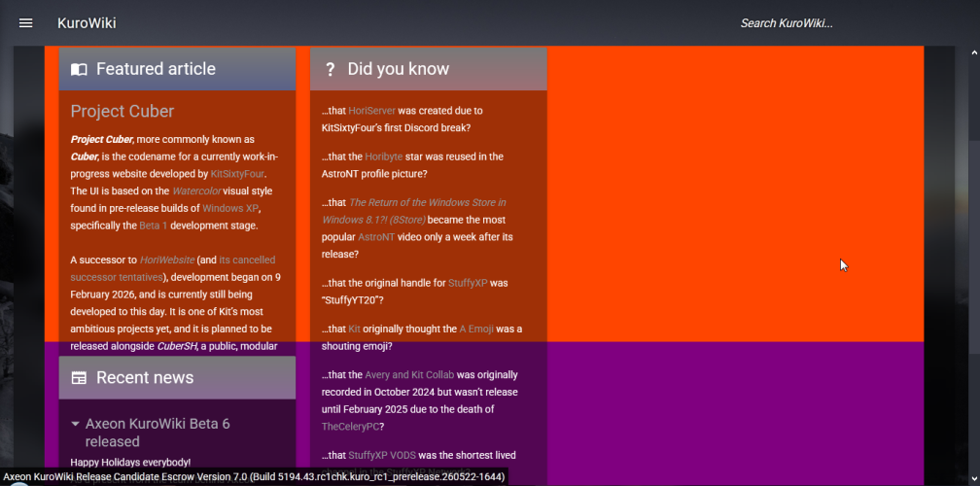Viewport: 980px width, 486px height.
Task: Click the "Happy Holidays everybody!" text
Action: (x=130, y=463)
